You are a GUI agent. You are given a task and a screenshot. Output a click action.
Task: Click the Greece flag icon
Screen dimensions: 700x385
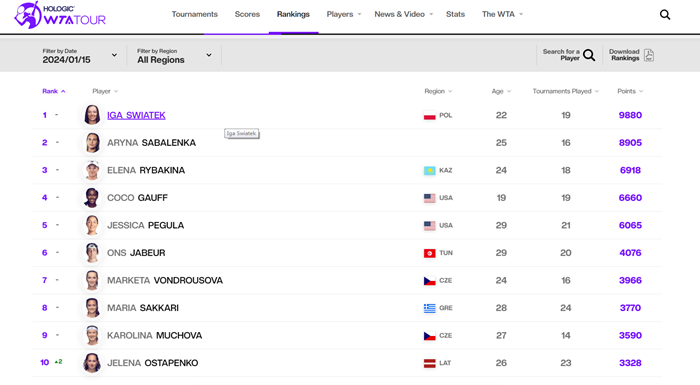[x=429, y=308]
